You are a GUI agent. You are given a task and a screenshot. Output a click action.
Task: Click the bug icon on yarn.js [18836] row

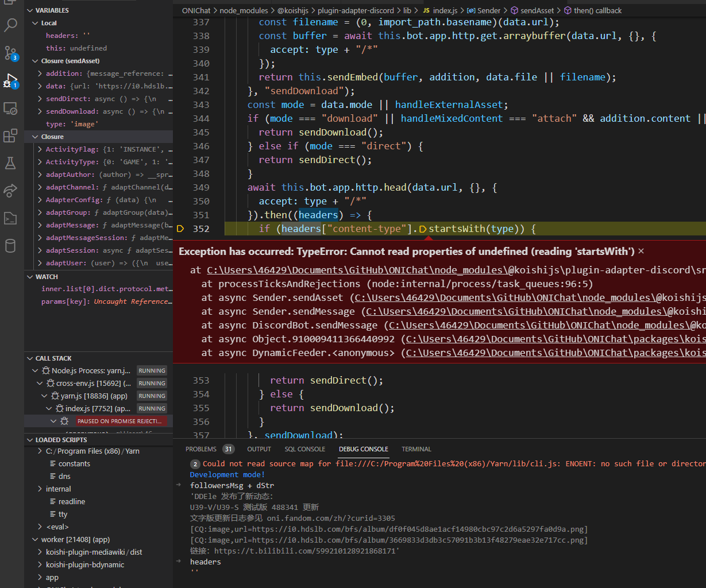(55, 396)
